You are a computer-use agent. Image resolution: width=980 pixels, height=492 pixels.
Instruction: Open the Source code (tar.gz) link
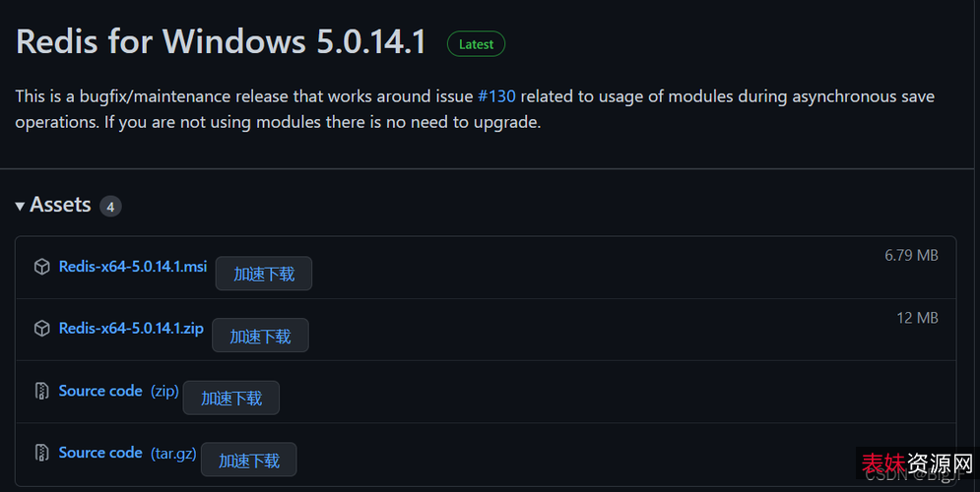tap(100, 453)
